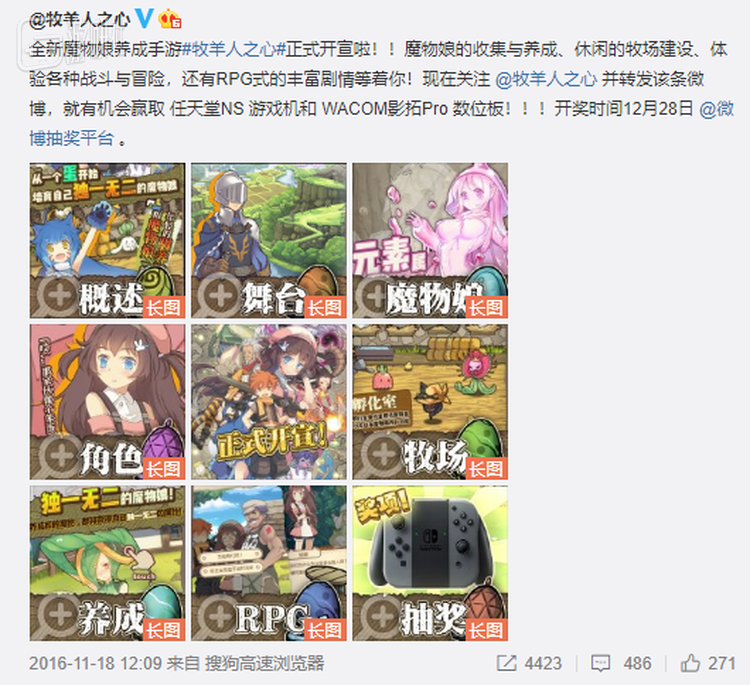
Task: Click the 长图 tag on 概述 image
Action: (x=164, y=308)
